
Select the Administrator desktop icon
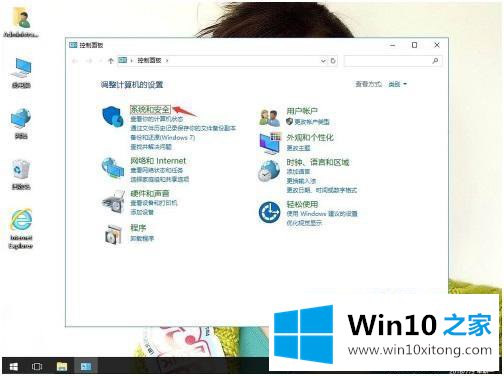(x=21, y=22)
